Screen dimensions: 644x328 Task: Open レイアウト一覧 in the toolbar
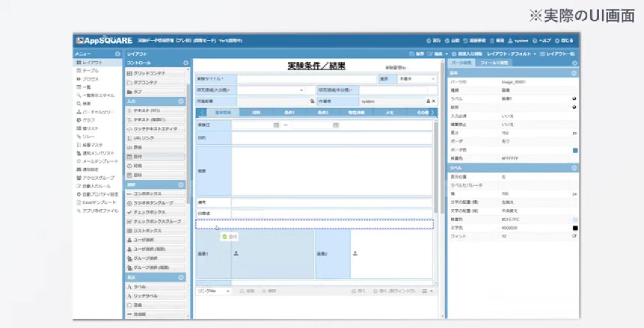point(557,54)
